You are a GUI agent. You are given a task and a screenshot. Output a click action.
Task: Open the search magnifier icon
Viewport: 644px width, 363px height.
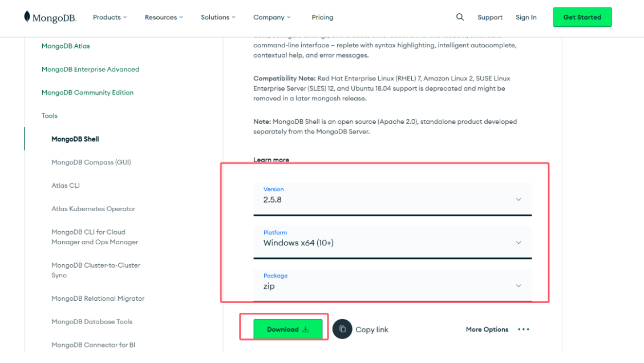click(x=460, y=17)
